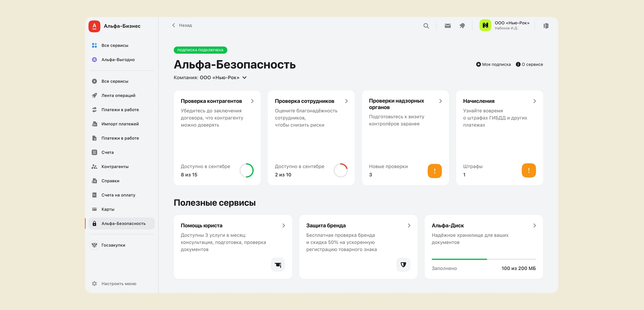Click the Госзакупки emblem icon
This screenshot has width=644, height=310.
tap(94, 245)
